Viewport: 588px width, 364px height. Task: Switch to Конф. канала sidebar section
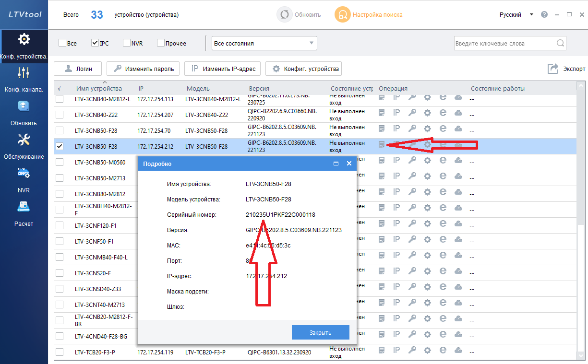click(x=24, y=79)
